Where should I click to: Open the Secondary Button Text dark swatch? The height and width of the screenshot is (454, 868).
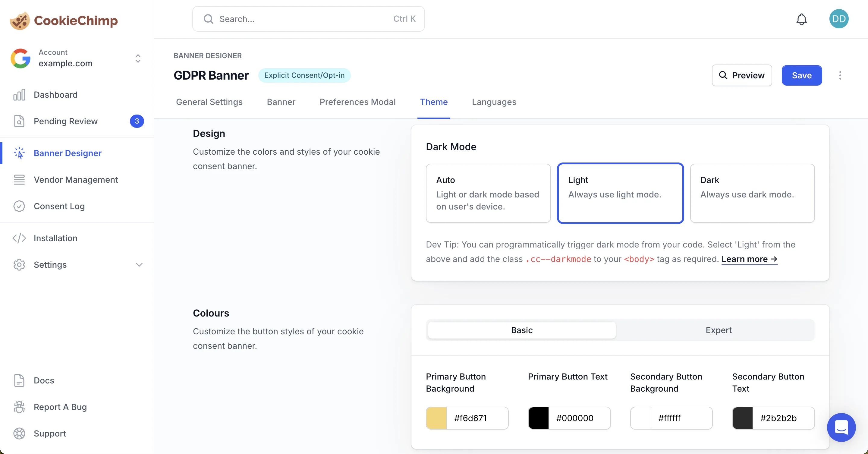coord(742,418)
